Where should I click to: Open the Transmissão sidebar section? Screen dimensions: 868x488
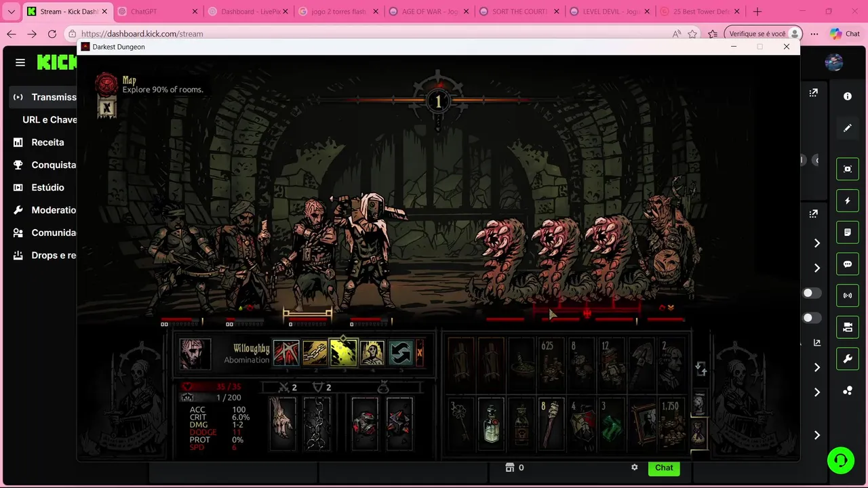point(44,97)
